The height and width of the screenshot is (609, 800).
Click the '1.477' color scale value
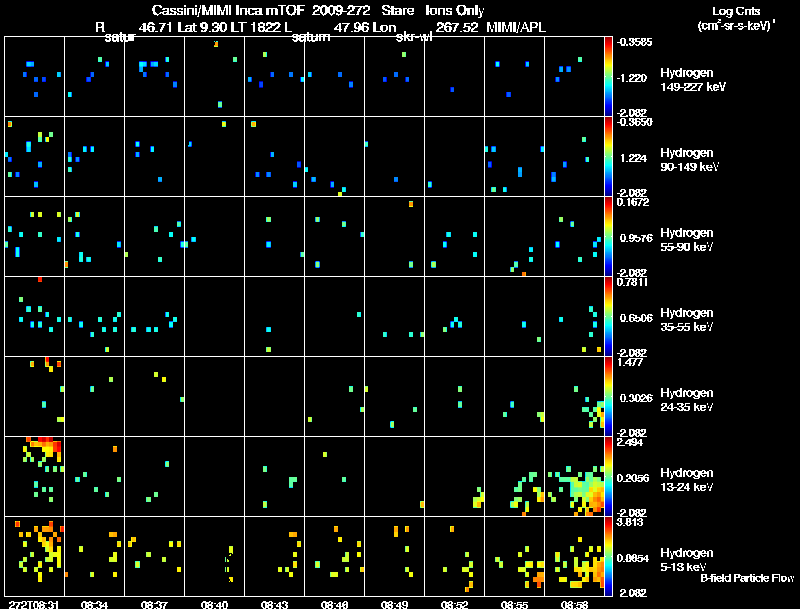pyautogui.click(x=630, y=362)
